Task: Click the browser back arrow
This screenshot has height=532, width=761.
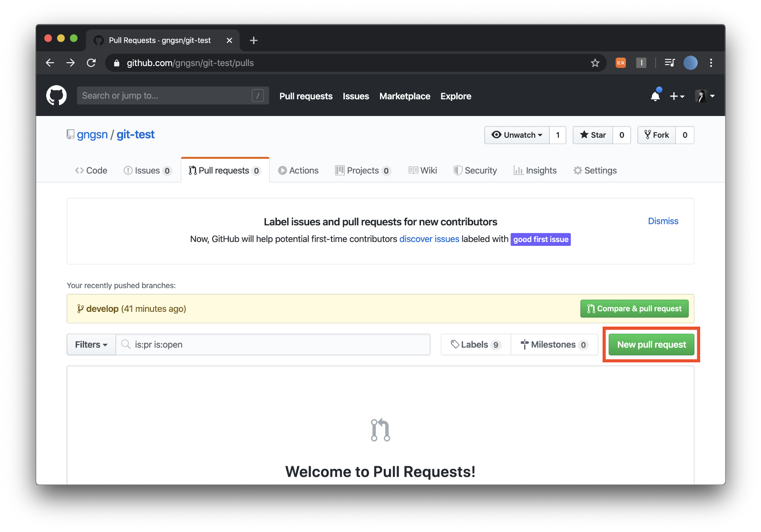Action: click(x=50, y=63)
